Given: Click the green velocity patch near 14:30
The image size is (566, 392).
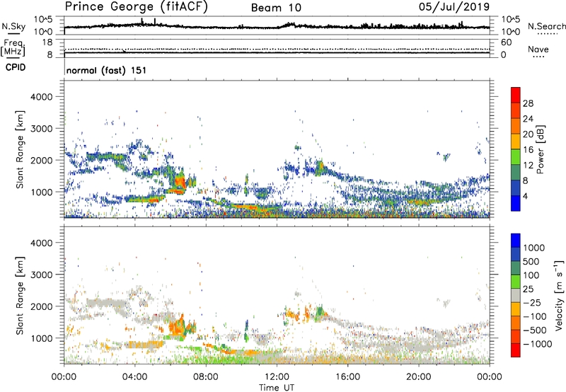Looking at the screenshot, I should [320, 311].
